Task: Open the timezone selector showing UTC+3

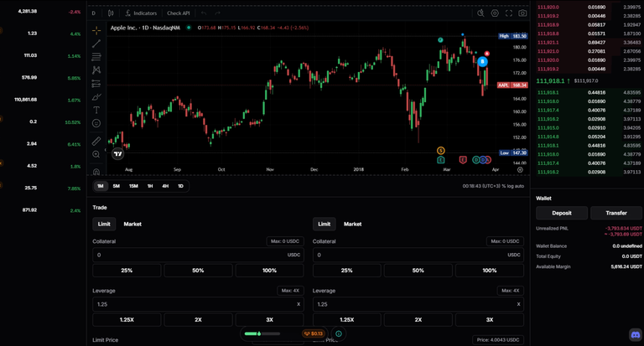Action: 481,186
